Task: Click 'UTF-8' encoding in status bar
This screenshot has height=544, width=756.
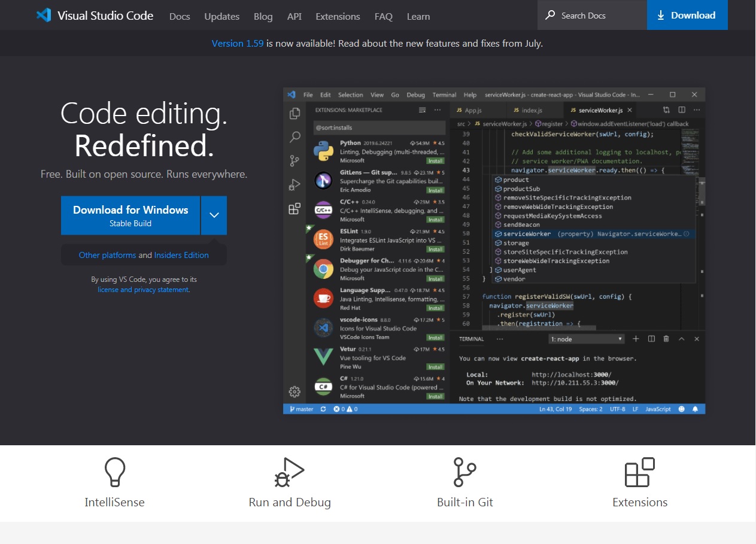Action: (618, 409)
